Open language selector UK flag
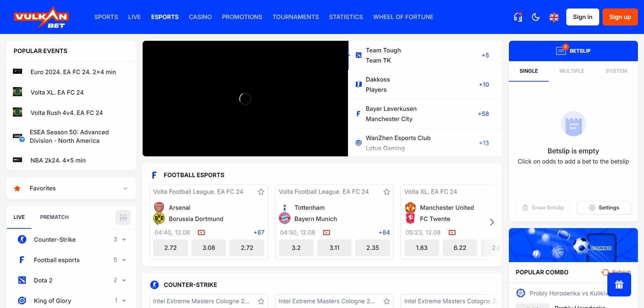The image size is (644, 308). click(x=554, y=17)
